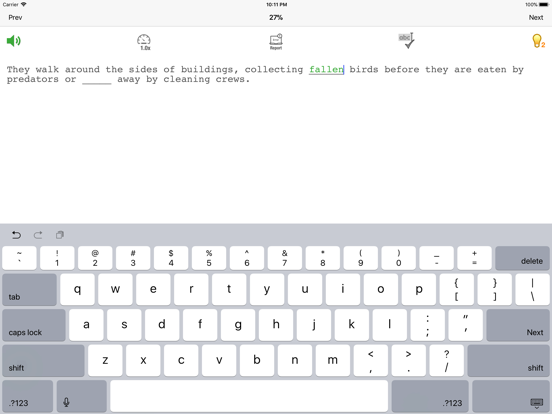Tap the letter t key
The image size is (552, 414).
[229, 290]
